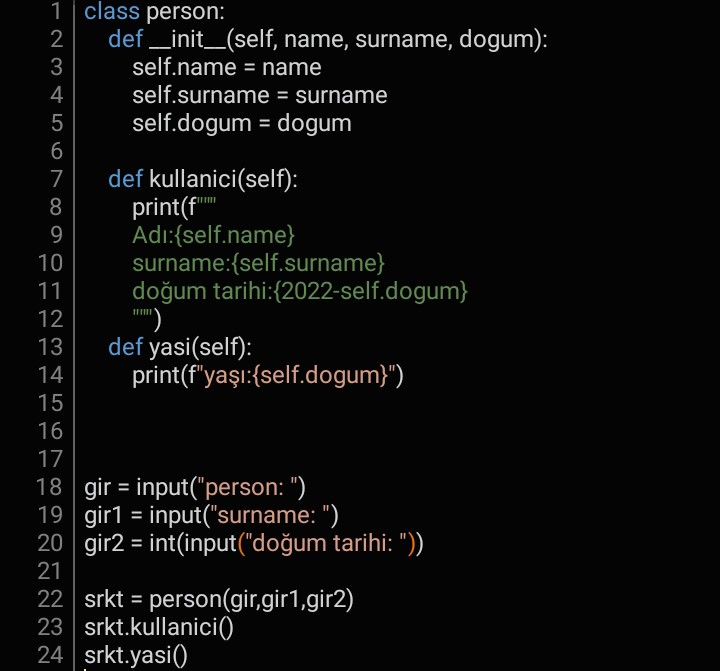Click line number 16 in gutter
Viewport: 720px width, 671px height.
point(51,431)
